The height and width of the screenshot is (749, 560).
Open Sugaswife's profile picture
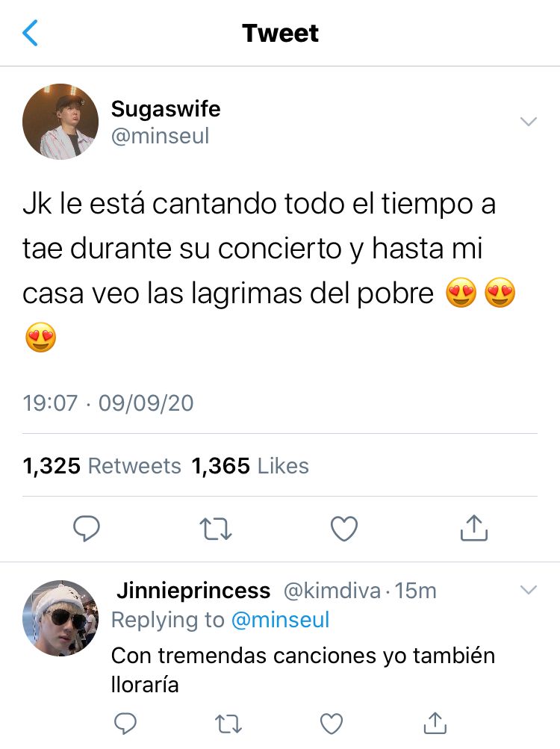click(60, 121)
